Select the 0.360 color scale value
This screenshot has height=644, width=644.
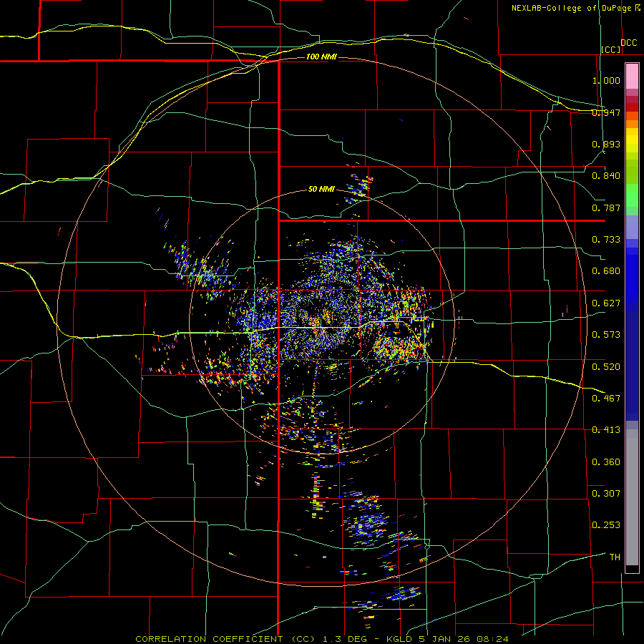[x=606, y=462]
